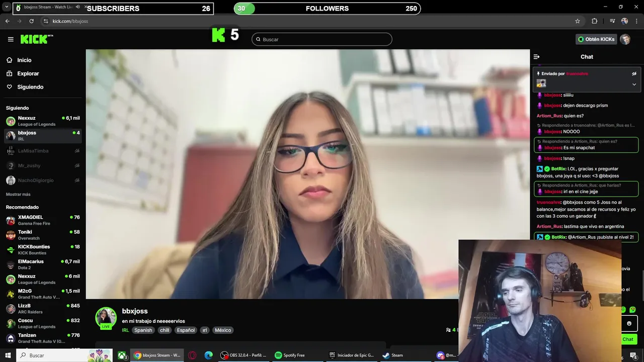Viewport: 644px width, 362px height.
Task: Click the Chat send button
Action: [x=628, y=339]
